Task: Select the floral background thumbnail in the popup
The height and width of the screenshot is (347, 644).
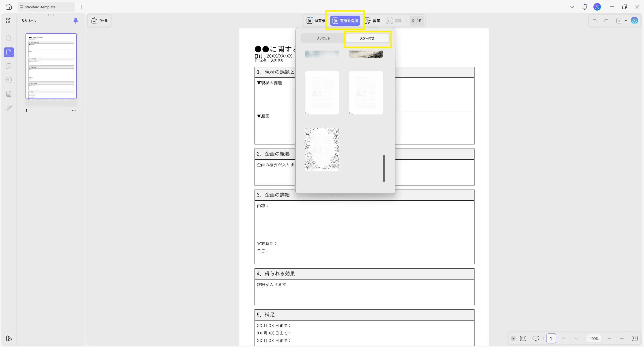Action: (x=322, y=149)
